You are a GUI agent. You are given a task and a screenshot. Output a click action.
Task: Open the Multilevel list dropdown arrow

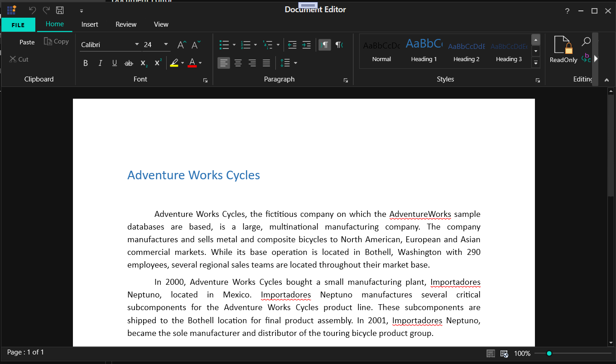pyautogui.click(x=277, y=44)
